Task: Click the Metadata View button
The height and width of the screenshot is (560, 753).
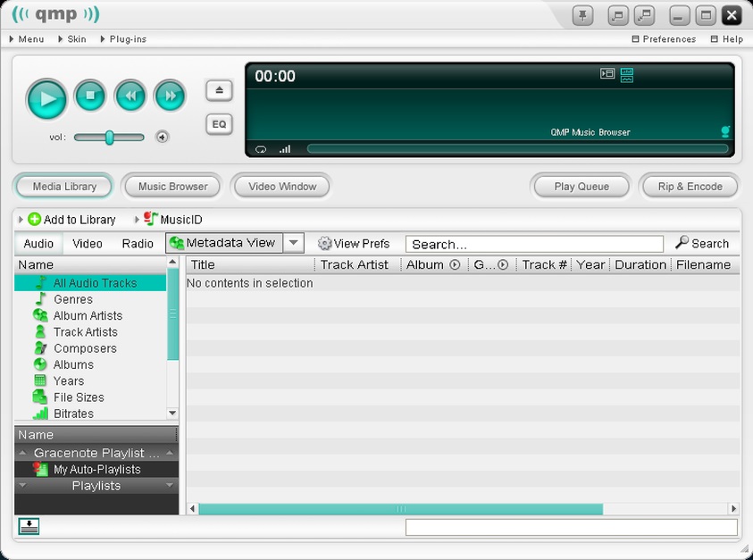Action: (224, 243)
